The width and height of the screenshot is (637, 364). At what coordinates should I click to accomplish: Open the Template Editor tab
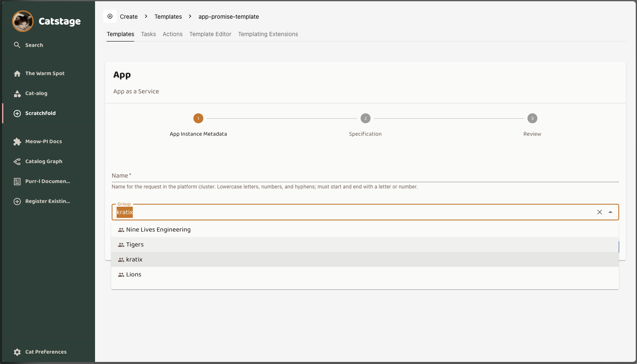pos(210,34)
